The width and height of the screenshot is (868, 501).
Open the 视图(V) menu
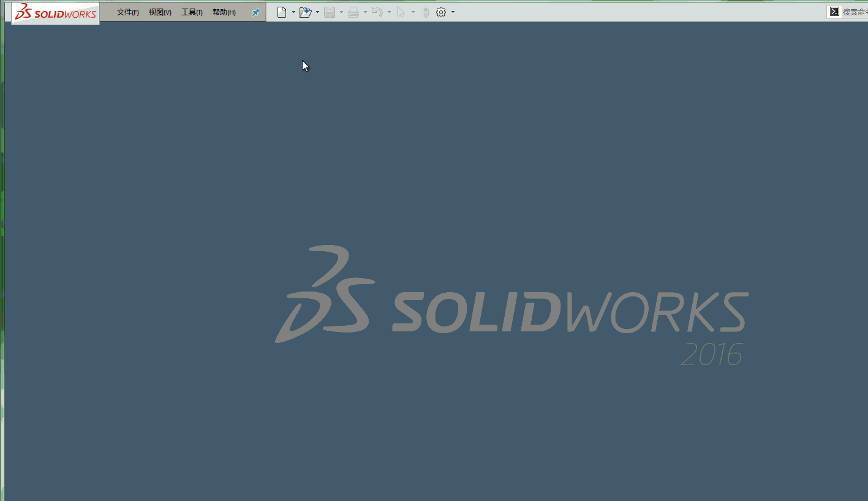pos(160,12)
